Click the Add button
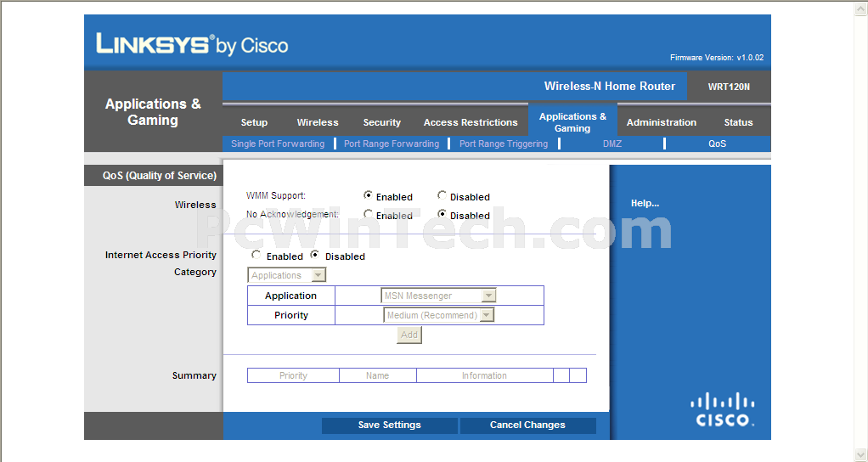Image resolution: width=868 pixels, height=462 pixels. [x=409, y=335]
